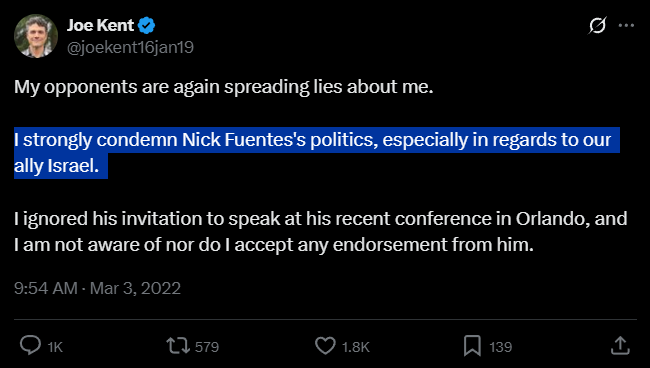650x368 pixels.
Task: Open the three-dot more options menu
Action: coord(626,25)
